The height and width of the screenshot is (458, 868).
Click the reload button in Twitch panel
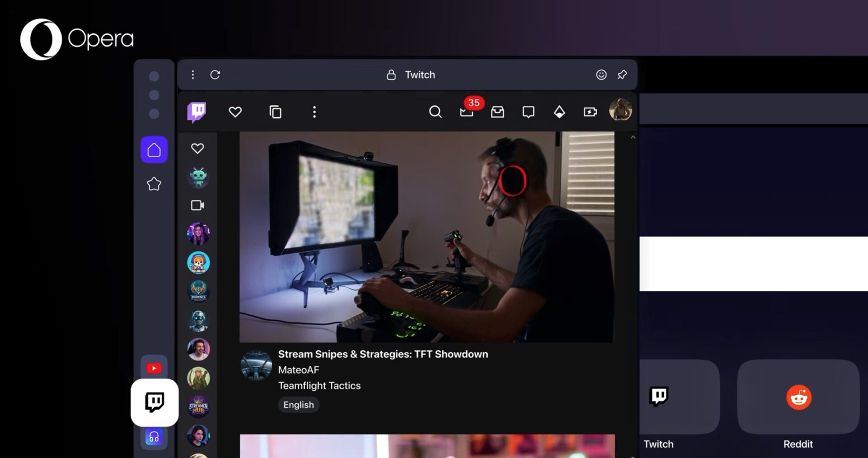215,75
